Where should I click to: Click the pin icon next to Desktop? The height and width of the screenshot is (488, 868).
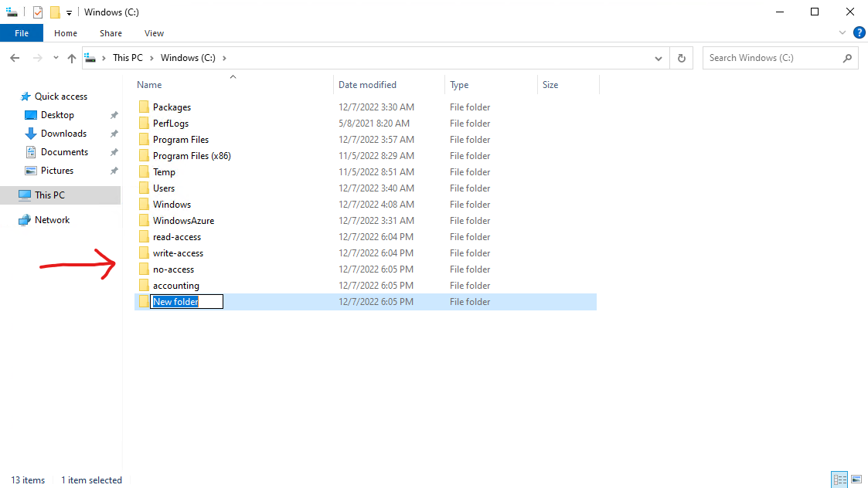pos(114,115)
